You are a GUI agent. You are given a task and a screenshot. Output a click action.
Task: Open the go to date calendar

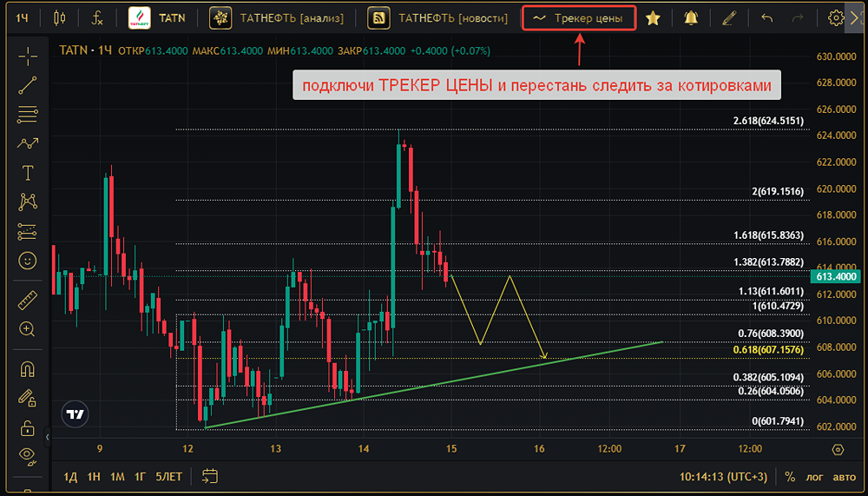click(210, 476)
